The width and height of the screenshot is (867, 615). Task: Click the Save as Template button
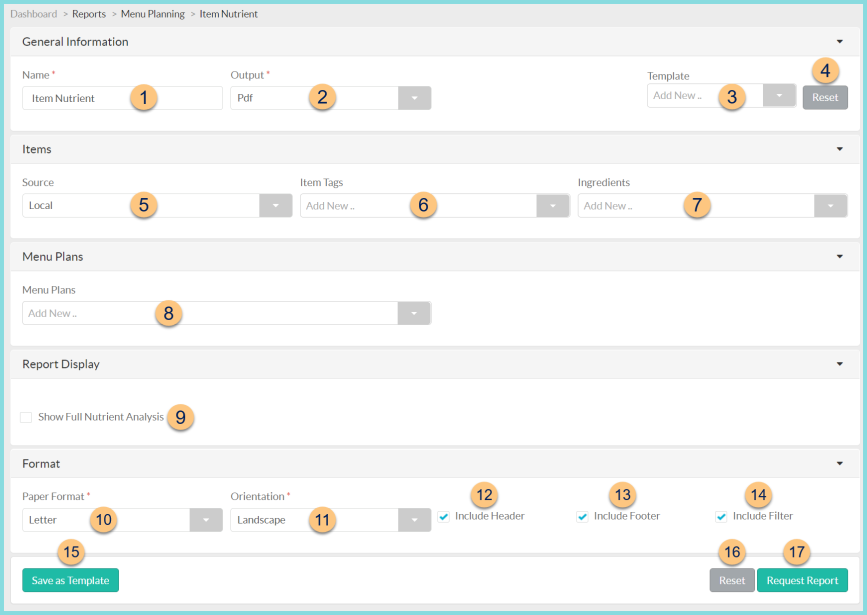pyautogui.click(x=70, y=580)
